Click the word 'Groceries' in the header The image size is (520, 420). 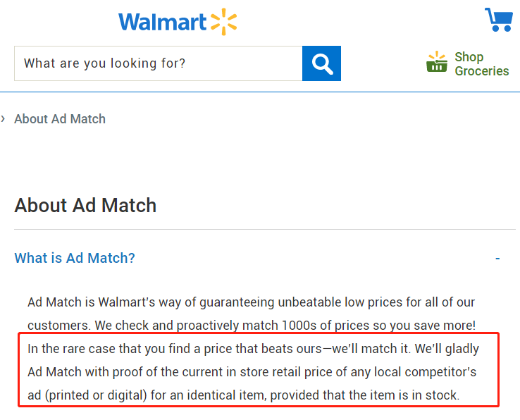tap(482, 71)
